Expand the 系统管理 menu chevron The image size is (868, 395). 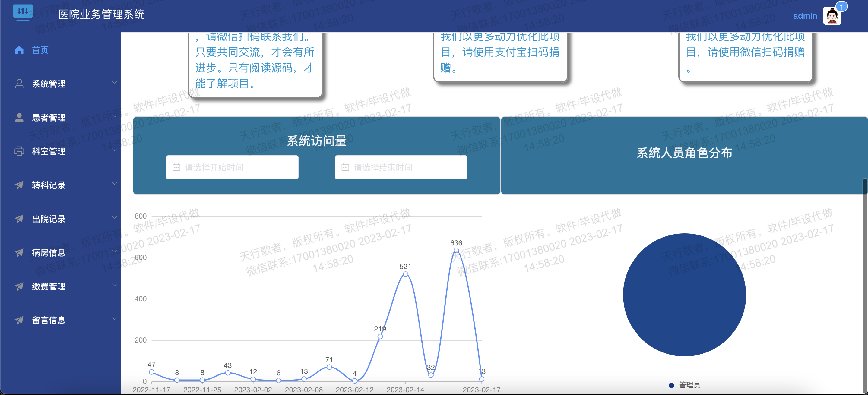coord(115,82)
